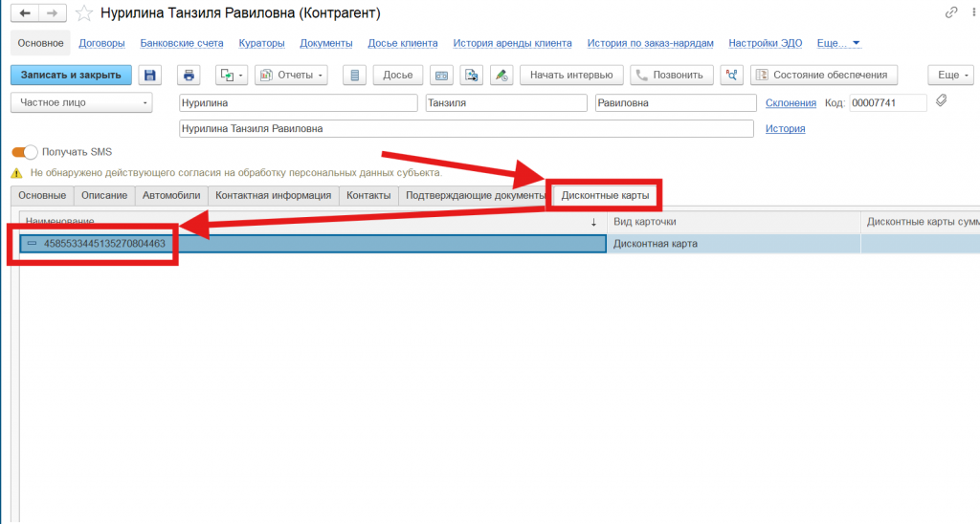Open the Склонения link
980x524 pixels.
pos(791,102)
